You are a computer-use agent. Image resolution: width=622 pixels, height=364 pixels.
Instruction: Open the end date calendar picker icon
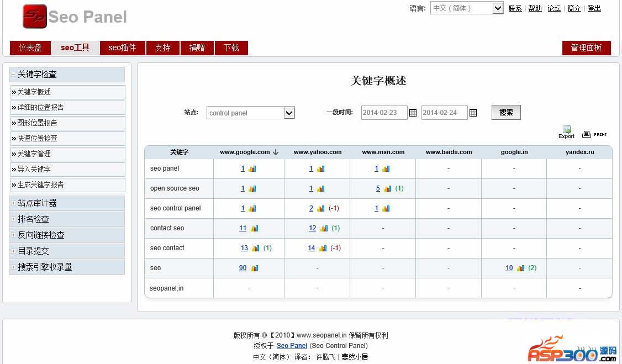click(x=473, y=113)
